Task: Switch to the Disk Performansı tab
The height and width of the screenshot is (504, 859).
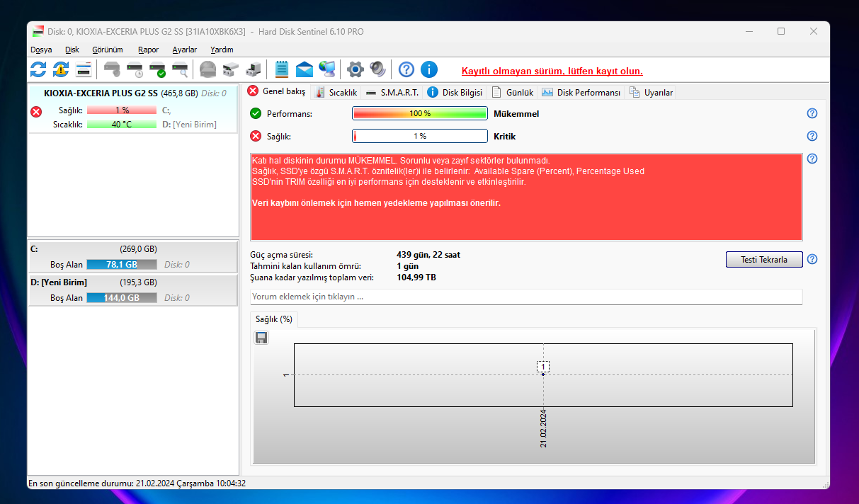Action: tap(581, 92)
